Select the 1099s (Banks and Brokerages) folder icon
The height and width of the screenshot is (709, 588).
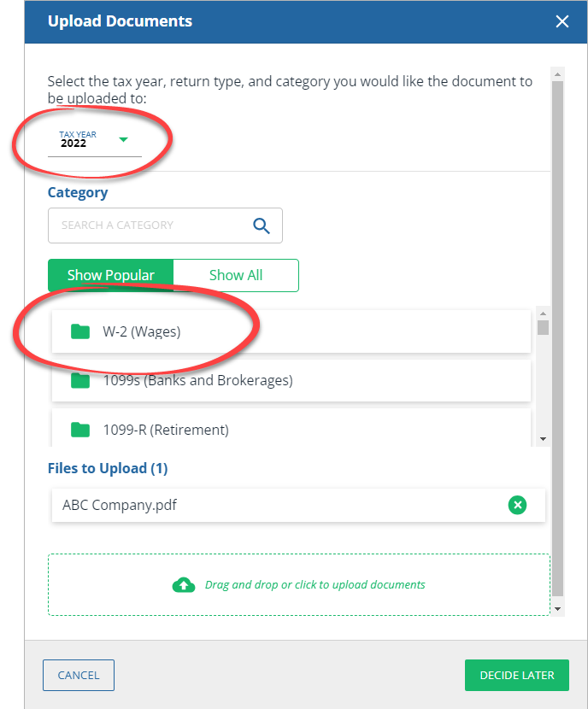[x=80, y=381]
